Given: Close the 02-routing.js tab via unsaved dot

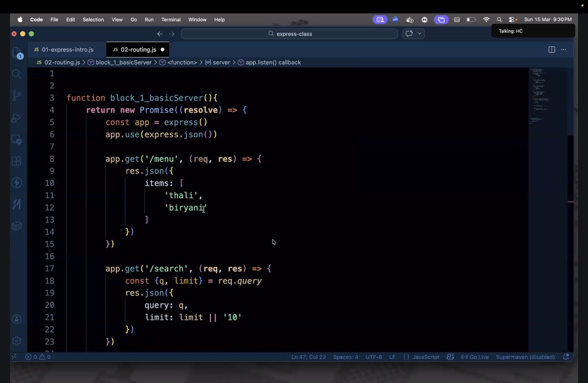Looking at the screenshot, I should [162, 50].
